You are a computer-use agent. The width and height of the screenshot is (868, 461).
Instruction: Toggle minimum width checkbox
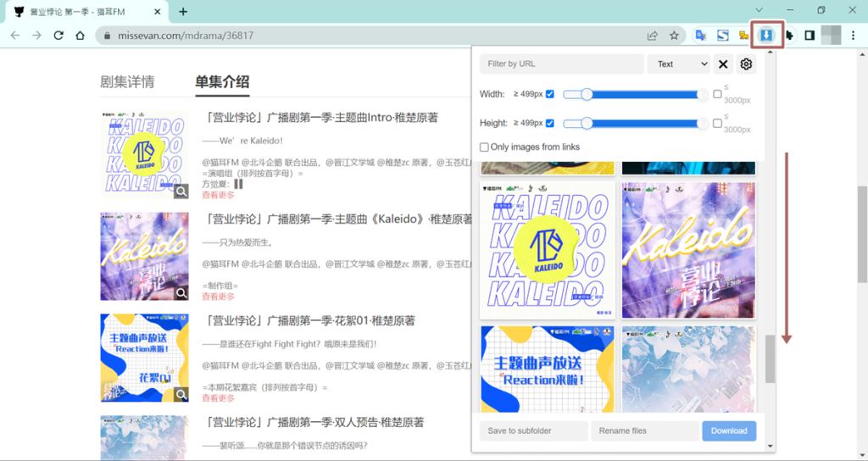(549, 94)
